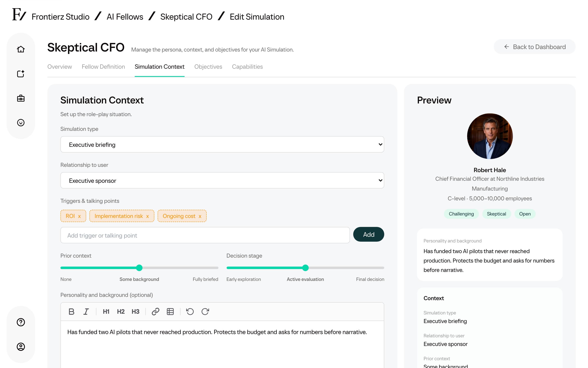Open the user profile icon
Screen dimensions: 588x368
(x=21, y=347)
